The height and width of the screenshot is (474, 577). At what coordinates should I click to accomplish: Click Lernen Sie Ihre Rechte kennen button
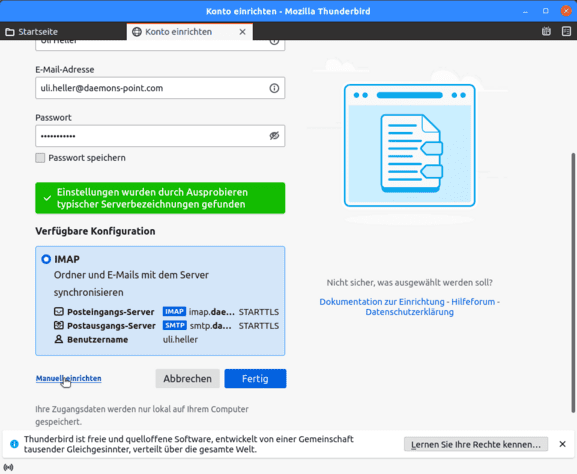[476, 445]
